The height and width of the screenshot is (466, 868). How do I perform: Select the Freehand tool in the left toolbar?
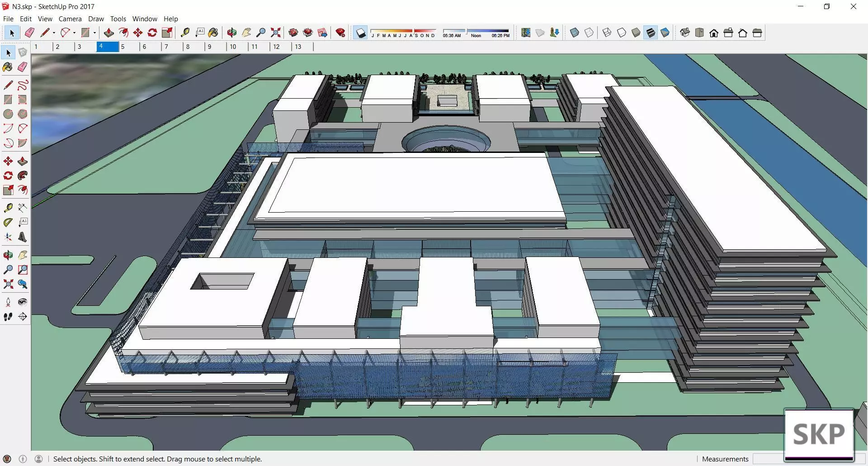pos(23,85)
